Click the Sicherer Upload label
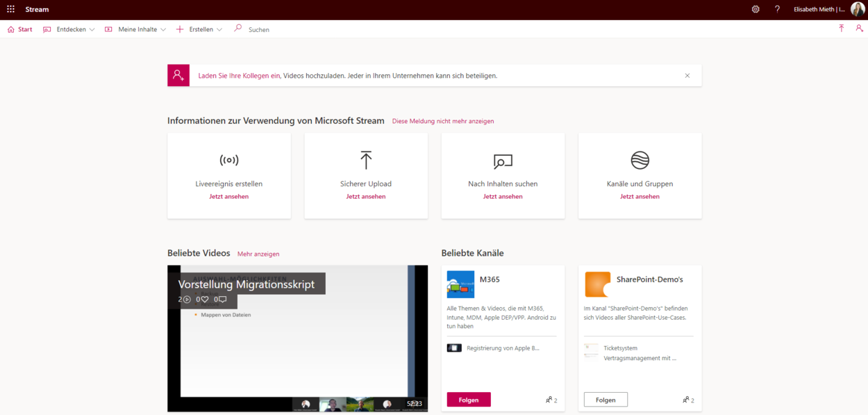This screenshot has width=868, height=415. coord(366,184)
